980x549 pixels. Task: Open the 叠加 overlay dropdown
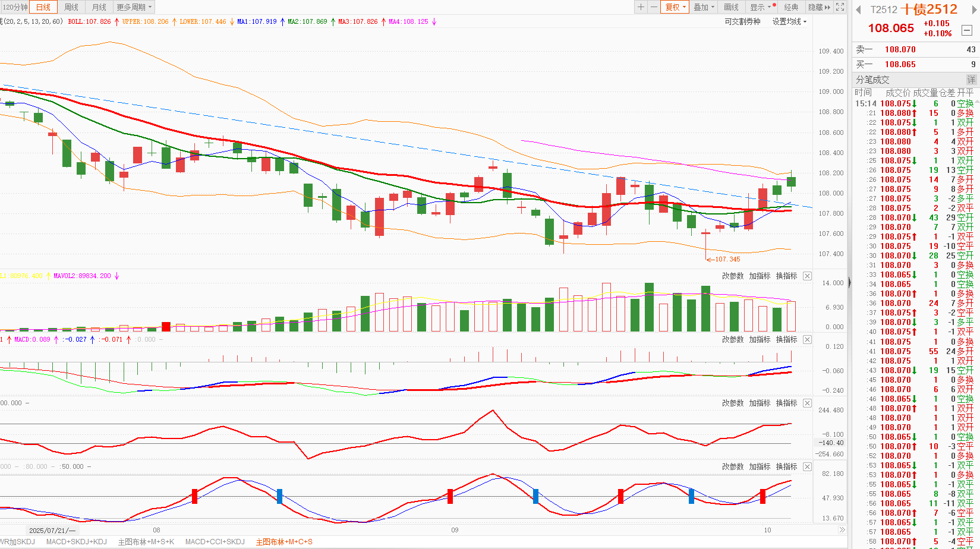tap(704, 7)
